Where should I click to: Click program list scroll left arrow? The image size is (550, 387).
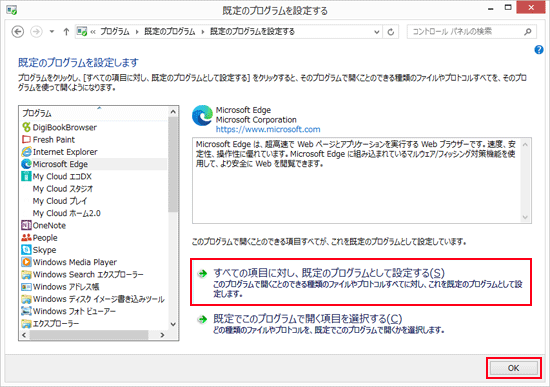[x=24, y=335]
